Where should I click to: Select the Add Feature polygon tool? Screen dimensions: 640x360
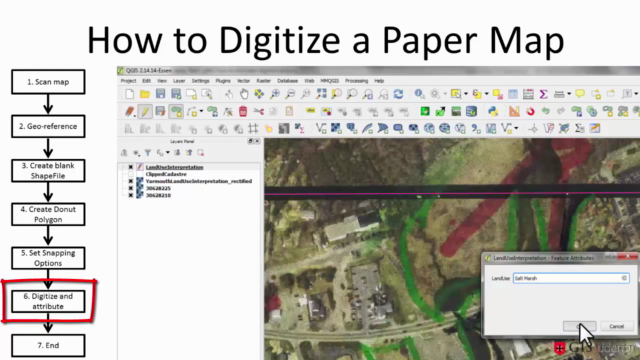176,111
